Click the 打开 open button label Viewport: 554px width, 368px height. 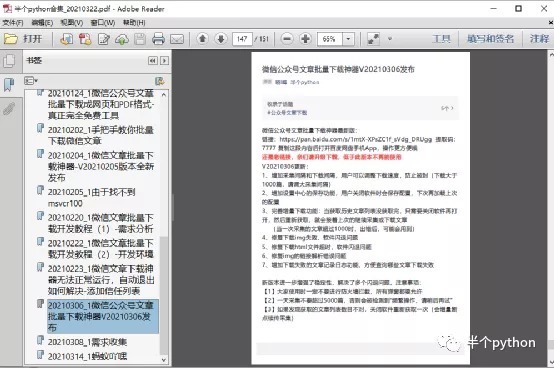pos(33,38)
